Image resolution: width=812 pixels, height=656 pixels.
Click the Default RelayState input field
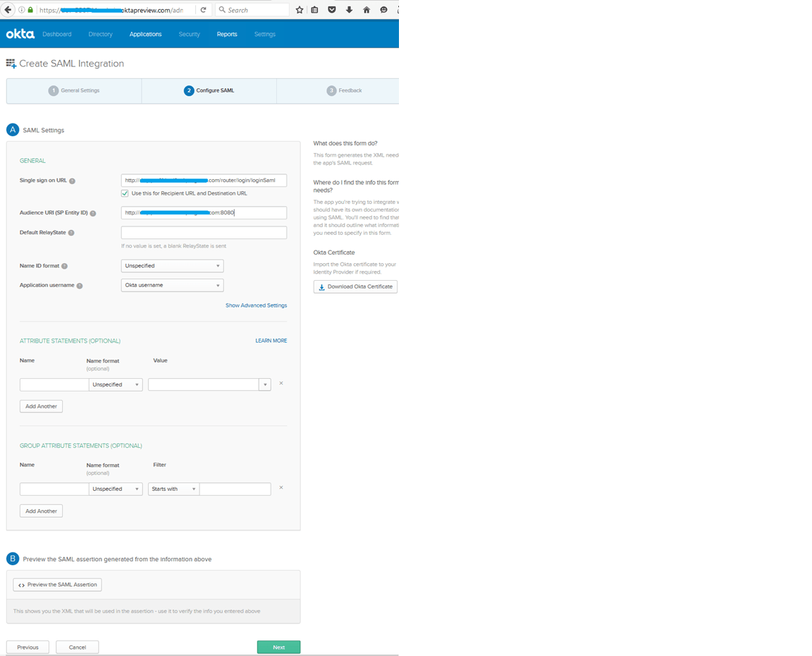point(204,233)
